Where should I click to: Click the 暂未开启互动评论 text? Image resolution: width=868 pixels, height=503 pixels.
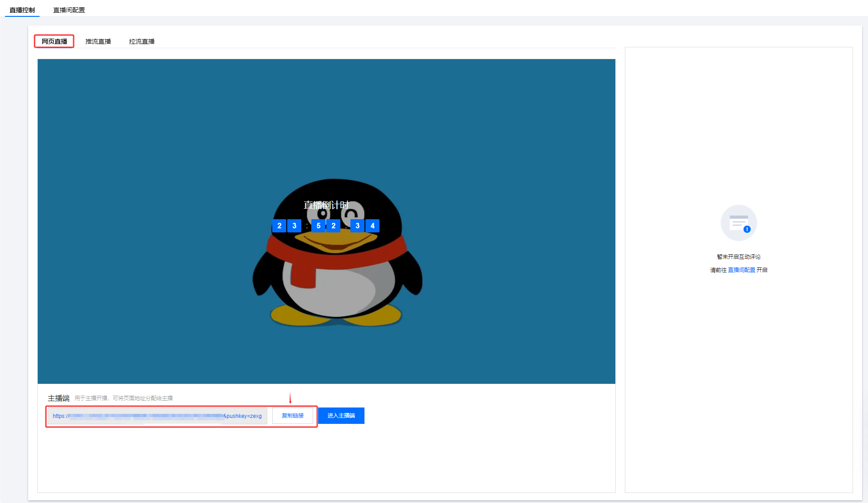(738, 257)
